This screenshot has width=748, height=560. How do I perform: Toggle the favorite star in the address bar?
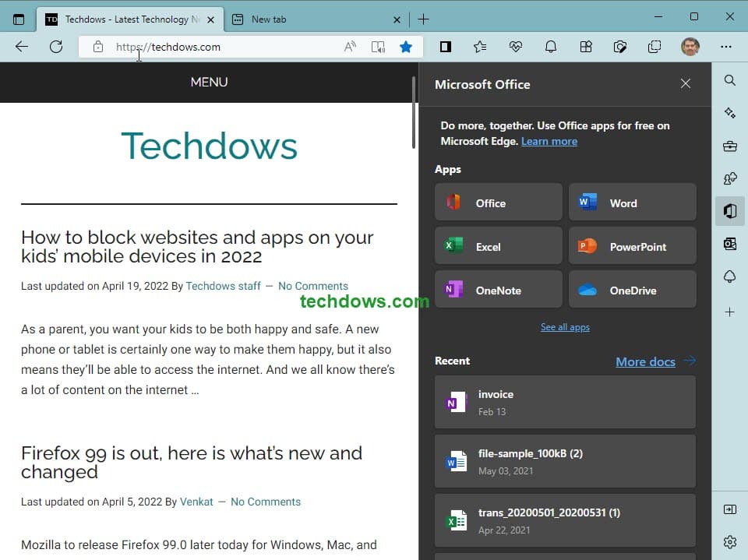tap(406, 47)
